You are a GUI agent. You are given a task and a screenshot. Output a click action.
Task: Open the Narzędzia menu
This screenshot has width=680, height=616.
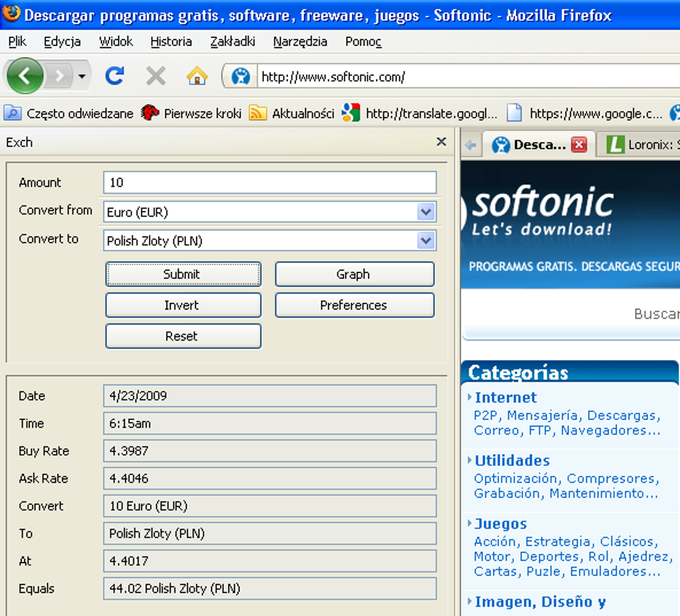coord(300,41)
